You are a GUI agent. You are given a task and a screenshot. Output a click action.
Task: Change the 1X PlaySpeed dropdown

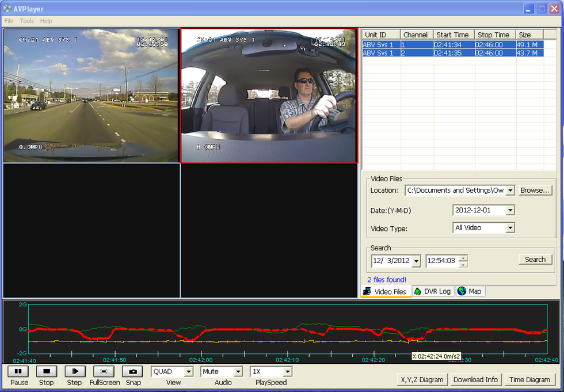tap(287, 372)
